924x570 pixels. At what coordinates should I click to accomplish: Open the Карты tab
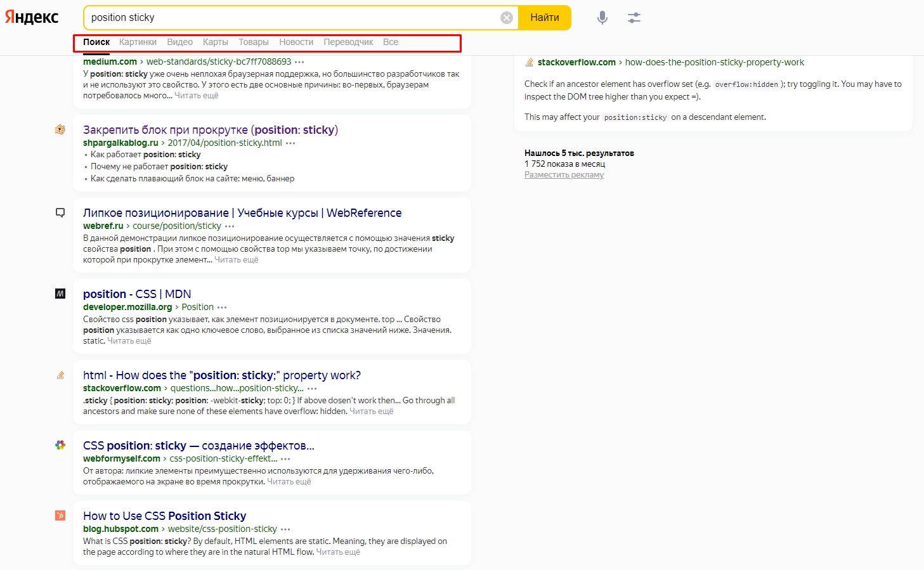click(x=216, y=42)
